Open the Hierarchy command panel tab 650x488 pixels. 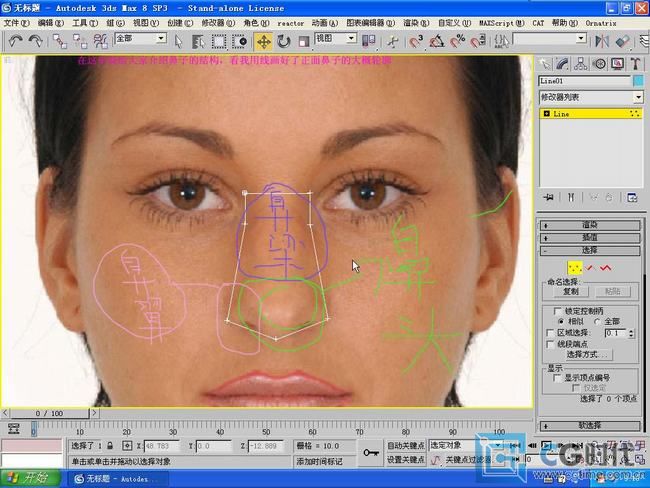click(581, 63)
